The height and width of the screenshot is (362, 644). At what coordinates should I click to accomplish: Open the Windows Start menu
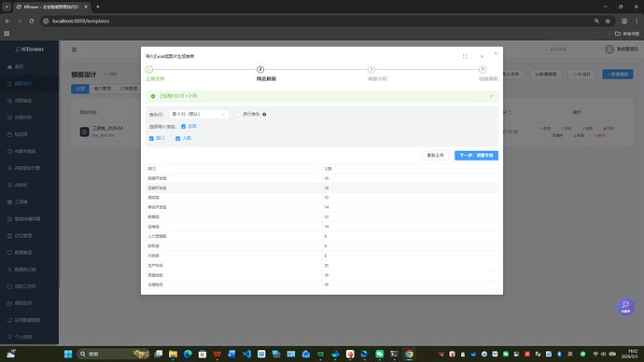click(68, 354)
